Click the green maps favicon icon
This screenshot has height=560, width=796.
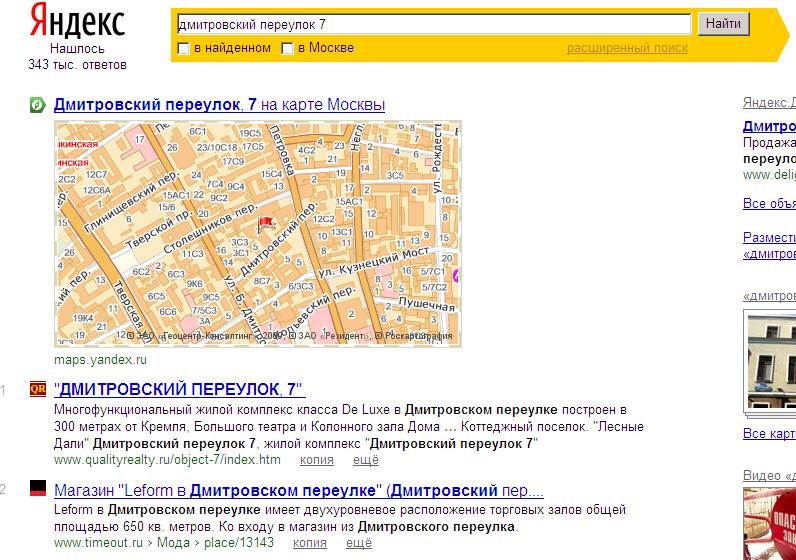[x=38, y=105]
